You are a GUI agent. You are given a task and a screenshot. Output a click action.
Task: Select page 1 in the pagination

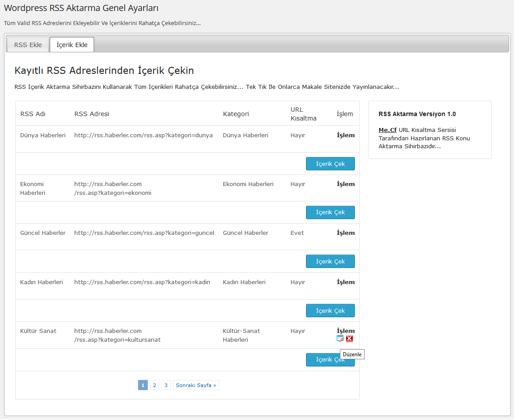coord(142,385)
